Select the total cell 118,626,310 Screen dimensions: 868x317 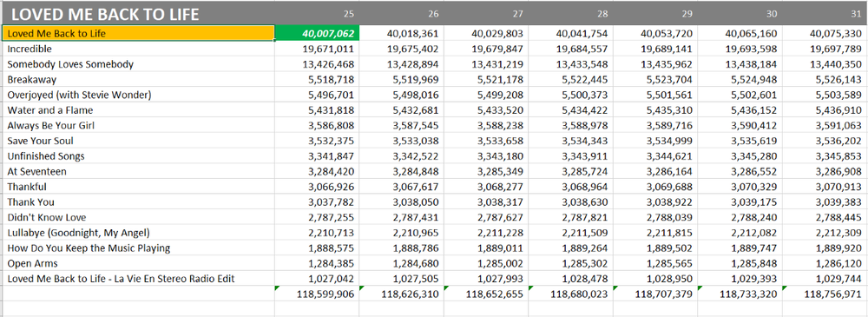click(x=401, y=294)
